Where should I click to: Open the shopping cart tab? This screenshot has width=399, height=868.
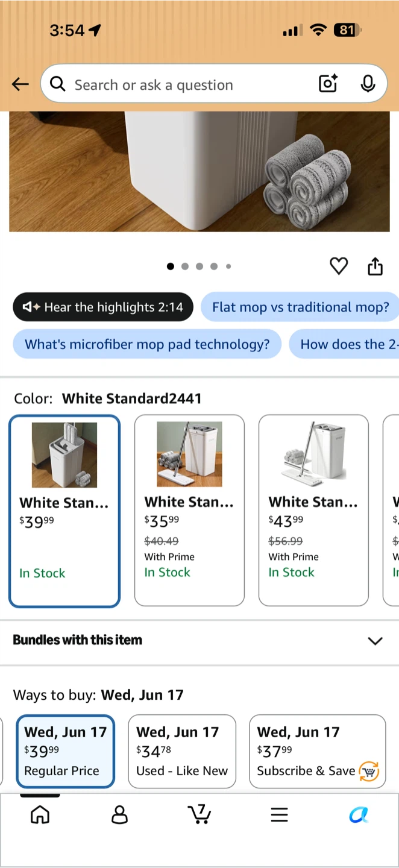point(199,814)
